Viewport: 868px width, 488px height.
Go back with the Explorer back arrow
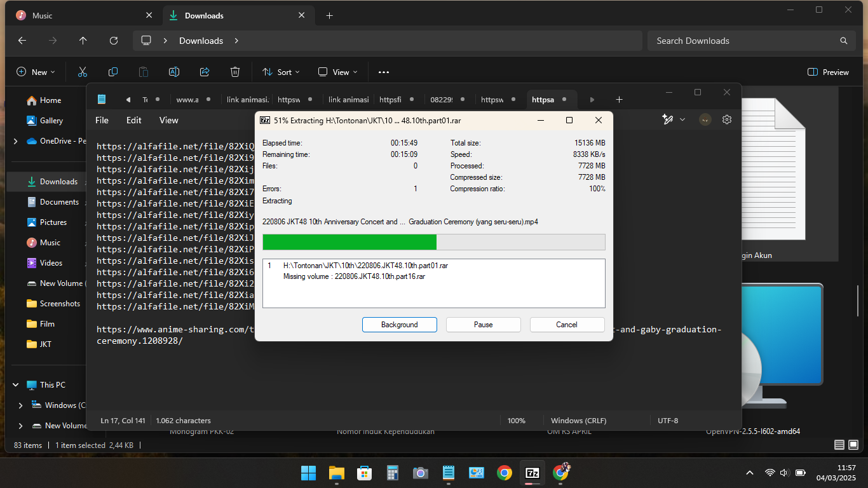pyautogui.click(x=22, y=41)
